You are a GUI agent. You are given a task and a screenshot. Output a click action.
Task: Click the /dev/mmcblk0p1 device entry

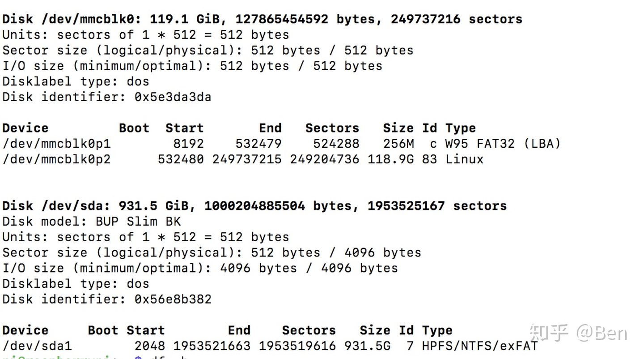point(56,144)
